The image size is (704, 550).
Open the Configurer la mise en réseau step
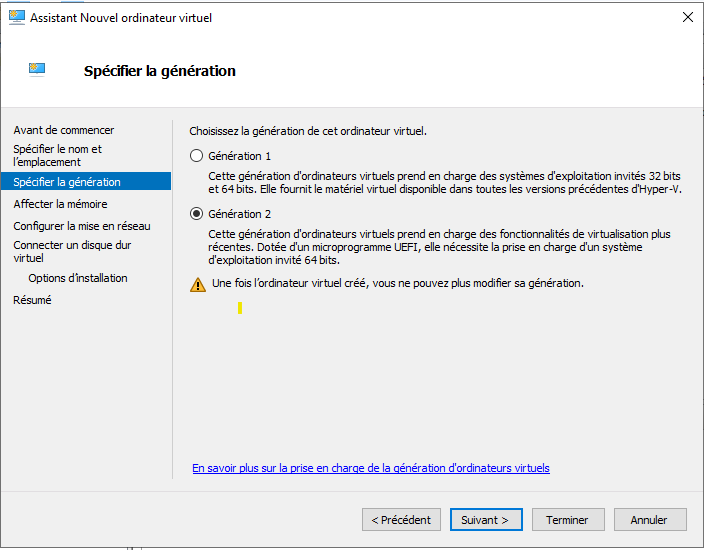pyautogui.click(x=82, y=226)
